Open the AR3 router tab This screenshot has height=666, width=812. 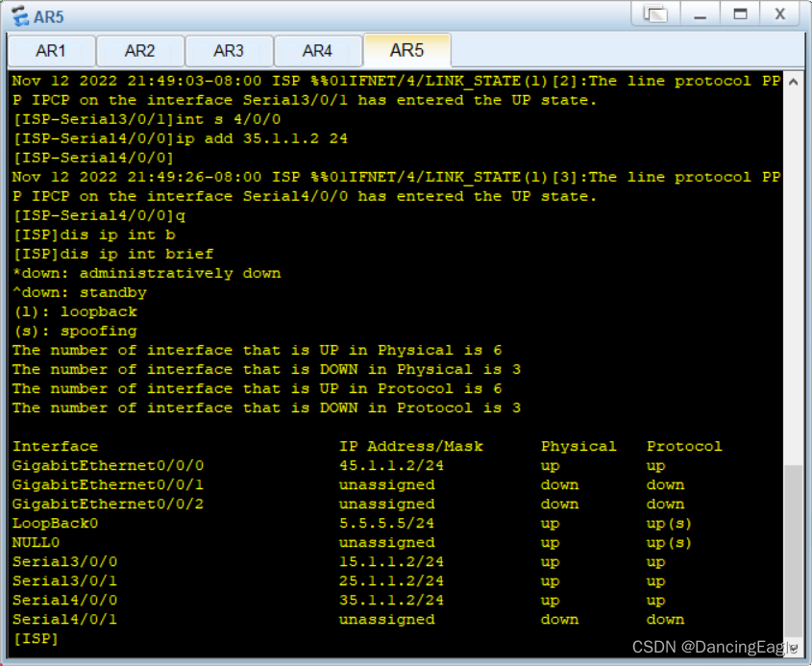229,51
